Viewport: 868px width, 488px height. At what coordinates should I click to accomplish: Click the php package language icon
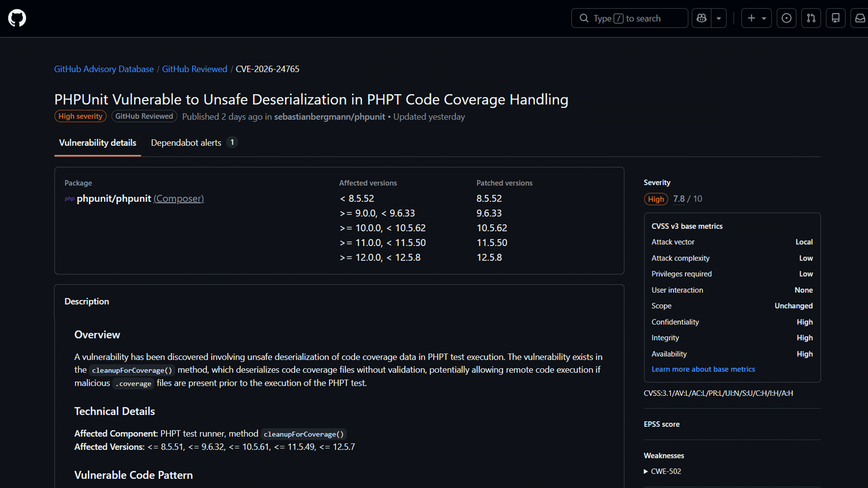(69, 199)
